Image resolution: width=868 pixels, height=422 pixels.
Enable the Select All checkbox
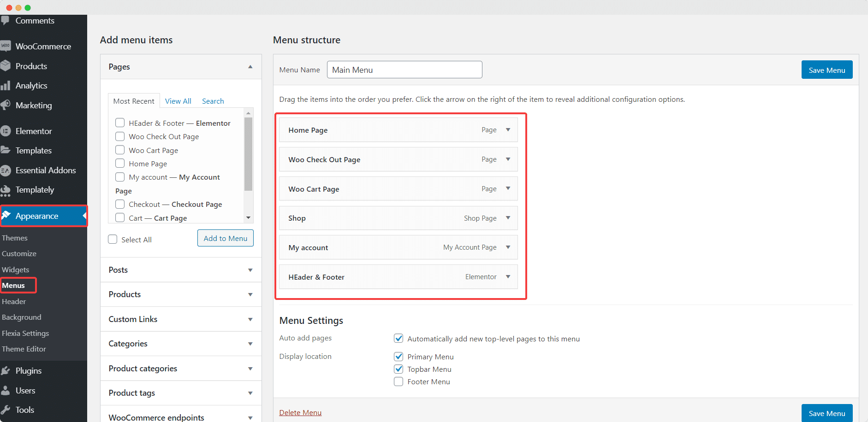(x=112, y=239)
